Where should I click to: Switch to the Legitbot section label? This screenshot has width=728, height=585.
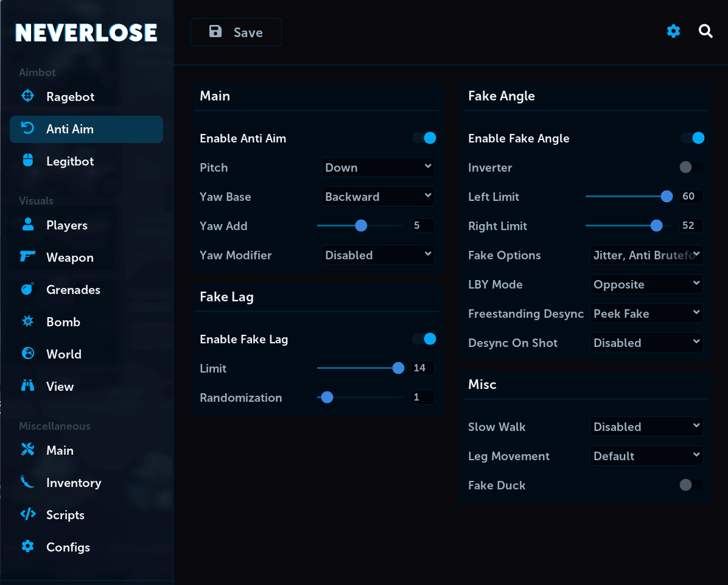pyautogui.click(x=70, y=161)
